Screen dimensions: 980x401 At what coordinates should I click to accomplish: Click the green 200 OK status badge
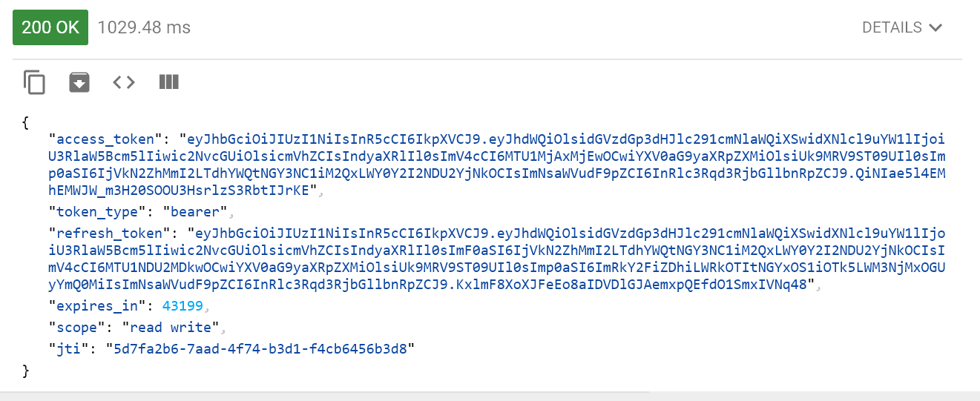50,27
